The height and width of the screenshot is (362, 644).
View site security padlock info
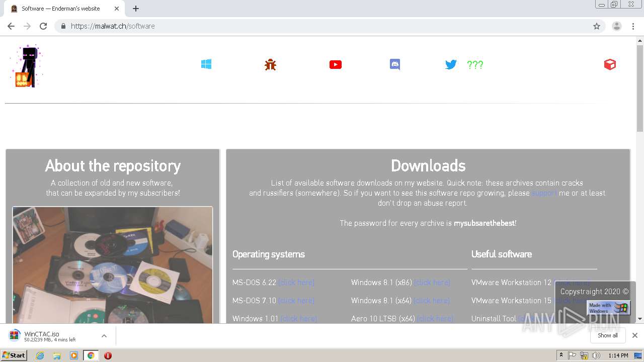[x=63, y=26]
